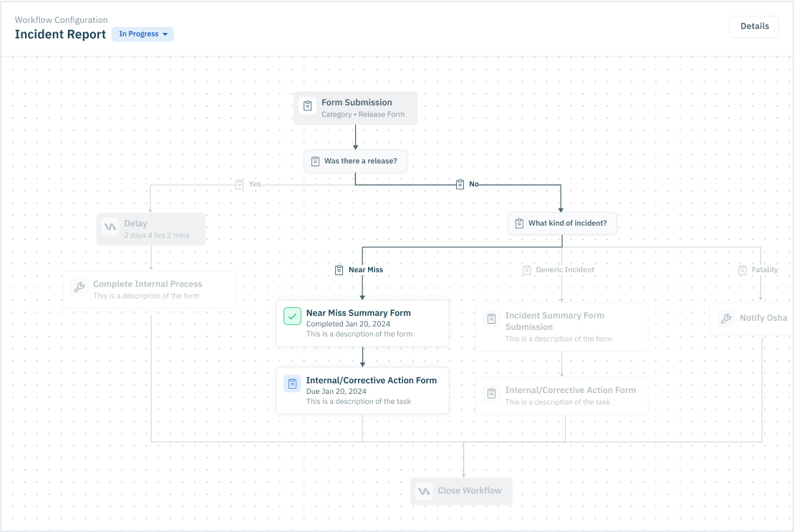The image size is (794, 532).
Task: Click clipboard icon on faded Internal/Corrective Action Form
Action: point(491,393)
